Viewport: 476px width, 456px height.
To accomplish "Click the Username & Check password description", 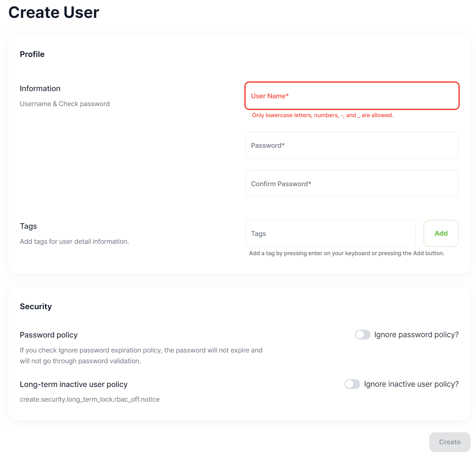I will (x=65, y=104).
